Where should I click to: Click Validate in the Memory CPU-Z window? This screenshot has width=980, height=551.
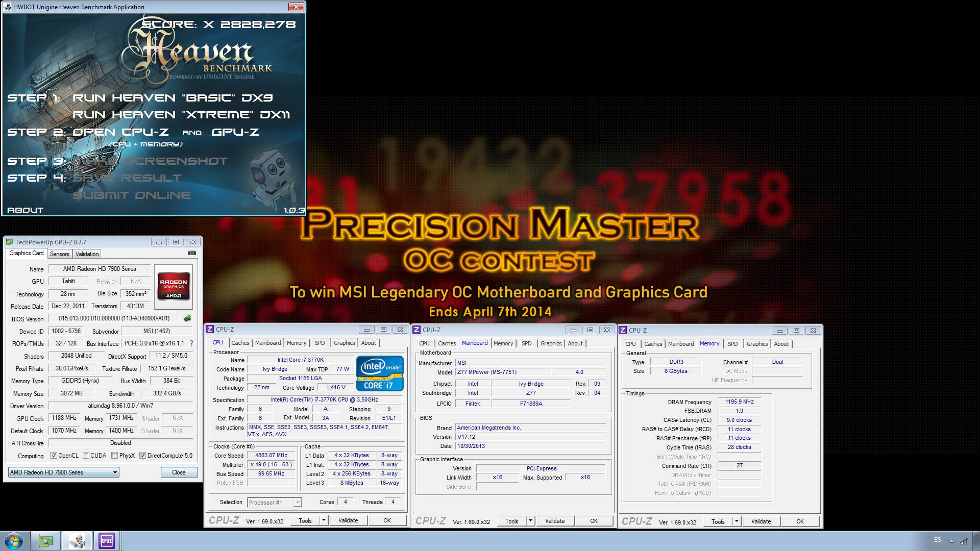coord(761,521)
